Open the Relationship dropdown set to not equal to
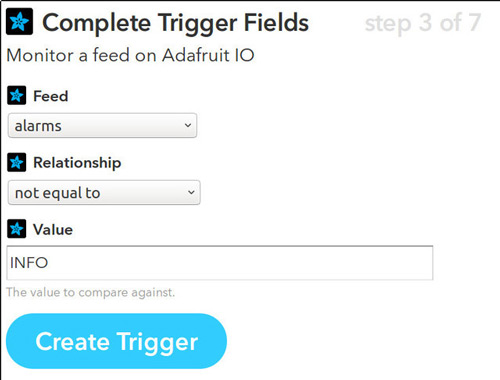This screenshot has height=380, width=500. 104,193
